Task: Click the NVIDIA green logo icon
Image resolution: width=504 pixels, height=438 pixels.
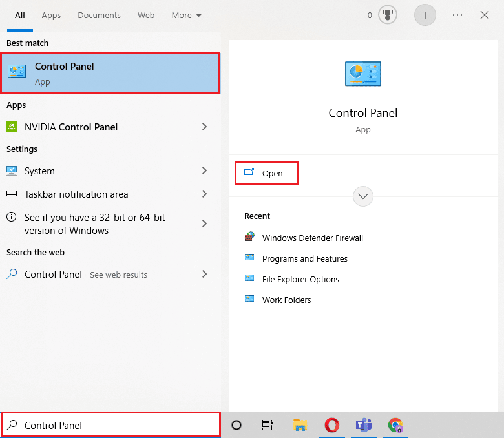Action: pos(12,127)
